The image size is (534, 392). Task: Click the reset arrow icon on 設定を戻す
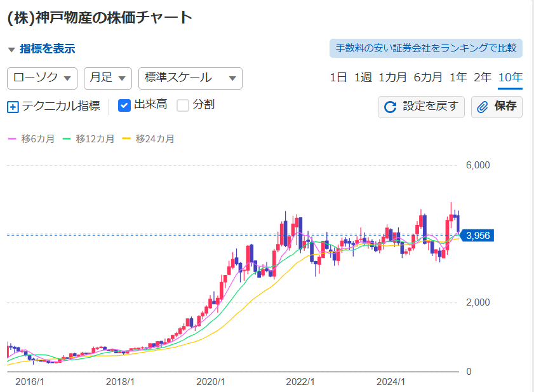pyautogui.click(x=390, y=107)
